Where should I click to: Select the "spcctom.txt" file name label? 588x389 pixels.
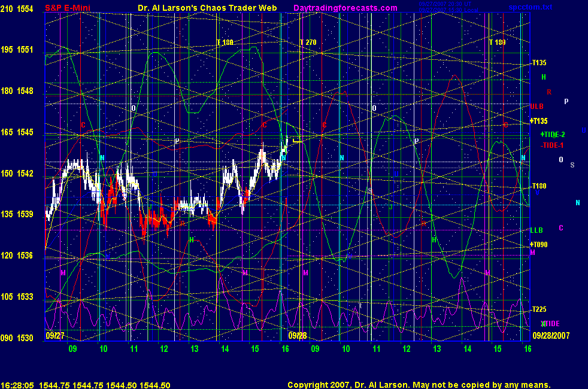point(531,7)
